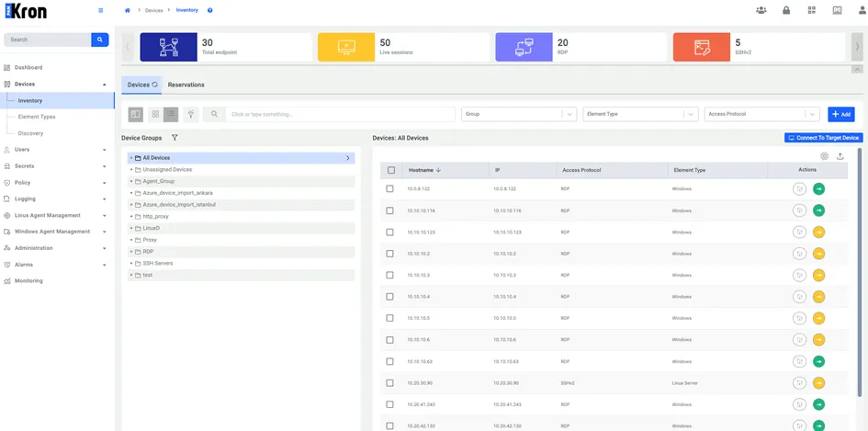This screenshot has width=868, height=431.
Task: Click Devices breadcrumb link
Action: pyautogui.click(x=154, y=10)
